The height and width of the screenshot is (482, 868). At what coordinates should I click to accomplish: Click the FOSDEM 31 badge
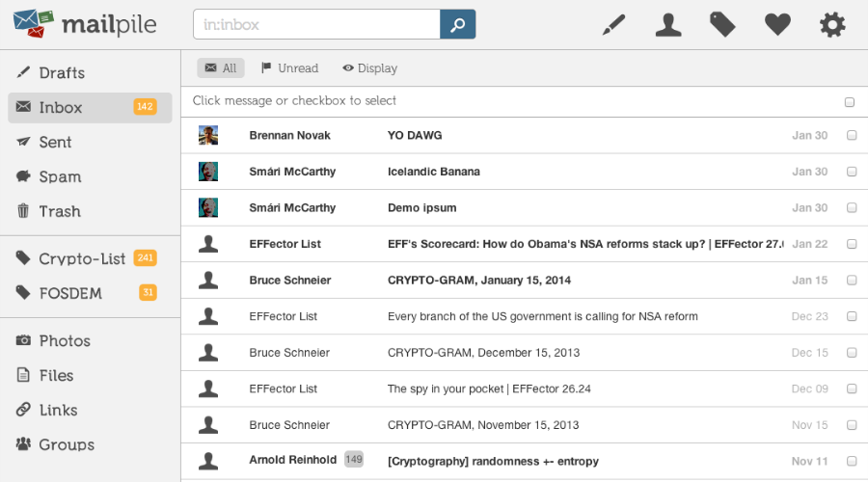(x=148, y=292)
